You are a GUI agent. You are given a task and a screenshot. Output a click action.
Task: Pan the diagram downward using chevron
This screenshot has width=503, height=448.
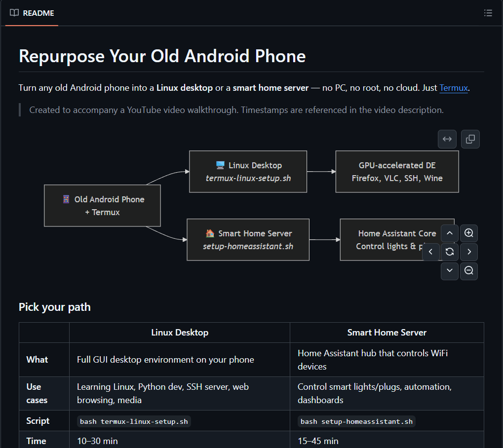[x=449, y=271]
